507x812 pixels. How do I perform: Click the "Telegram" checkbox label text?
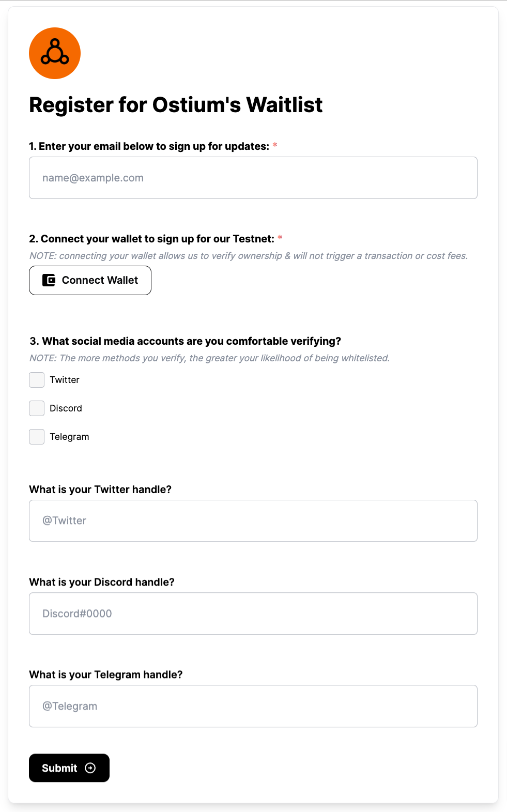pos(69,437)
